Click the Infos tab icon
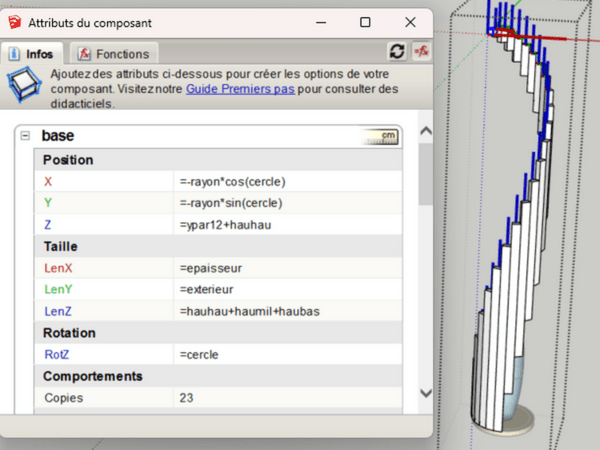 tap(16, 54)
